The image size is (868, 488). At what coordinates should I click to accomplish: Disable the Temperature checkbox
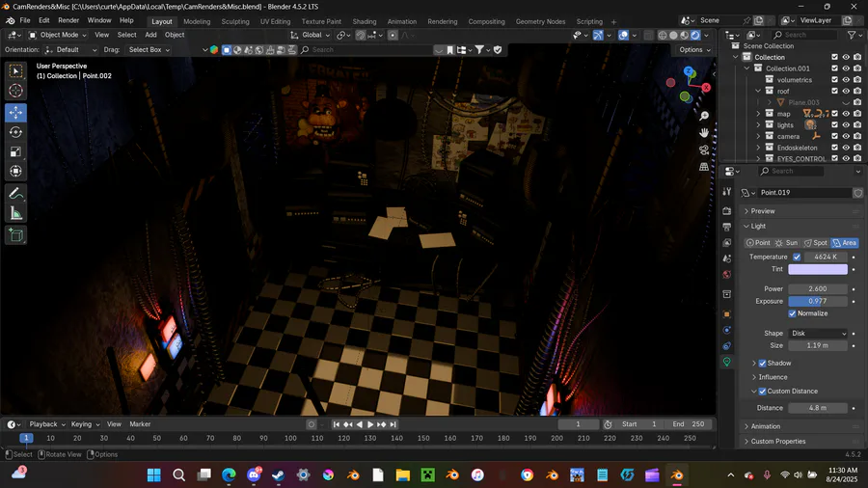(797, 257)
